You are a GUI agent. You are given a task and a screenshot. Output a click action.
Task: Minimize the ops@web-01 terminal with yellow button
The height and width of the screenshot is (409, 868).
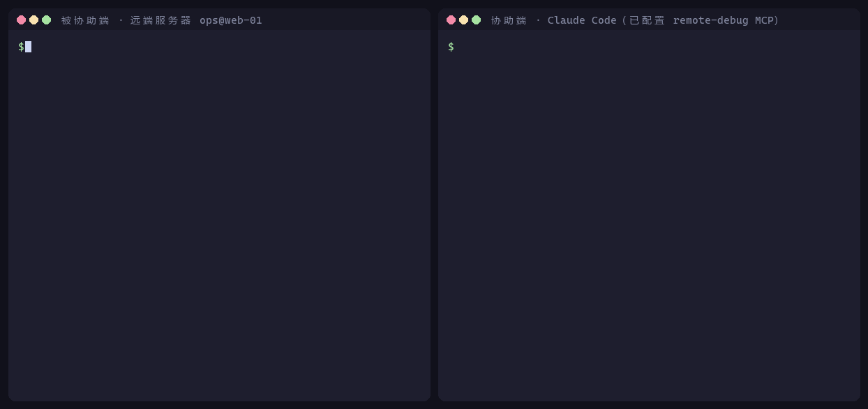[34, 20]
